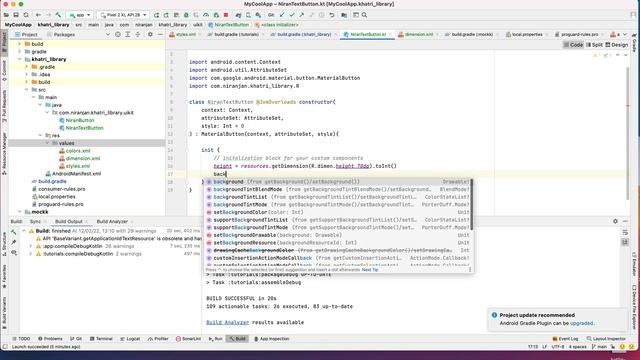Switch editor to Split view
Screen dimensions: 640x360
click(594, 45)
